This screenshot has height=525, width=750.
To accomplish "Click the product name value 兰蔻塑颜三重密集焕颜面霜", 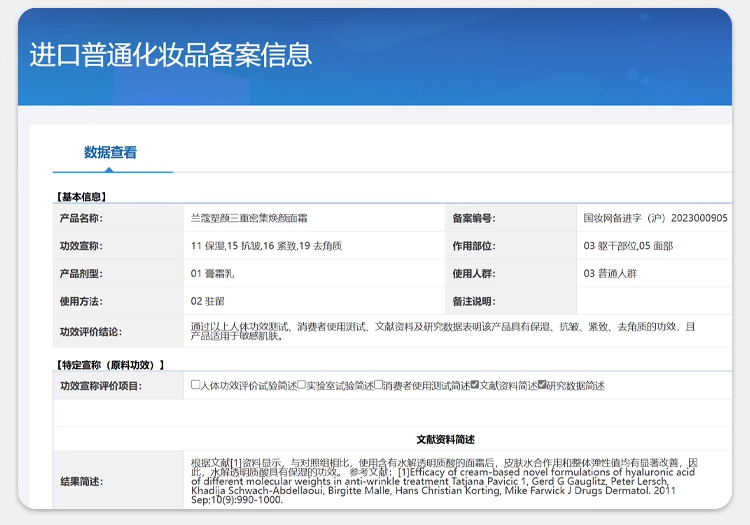I will pos(249,218).
